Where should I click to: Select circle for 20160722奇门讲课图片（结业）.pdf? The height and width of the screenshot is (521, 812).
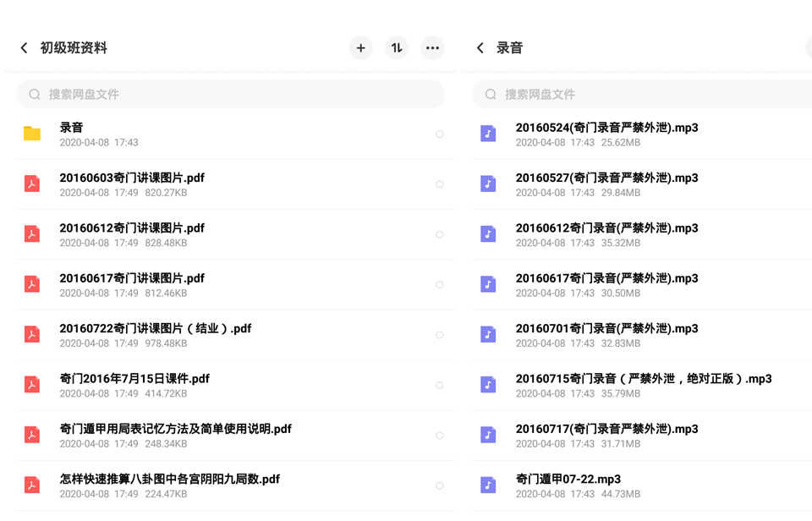coord(440,335)
